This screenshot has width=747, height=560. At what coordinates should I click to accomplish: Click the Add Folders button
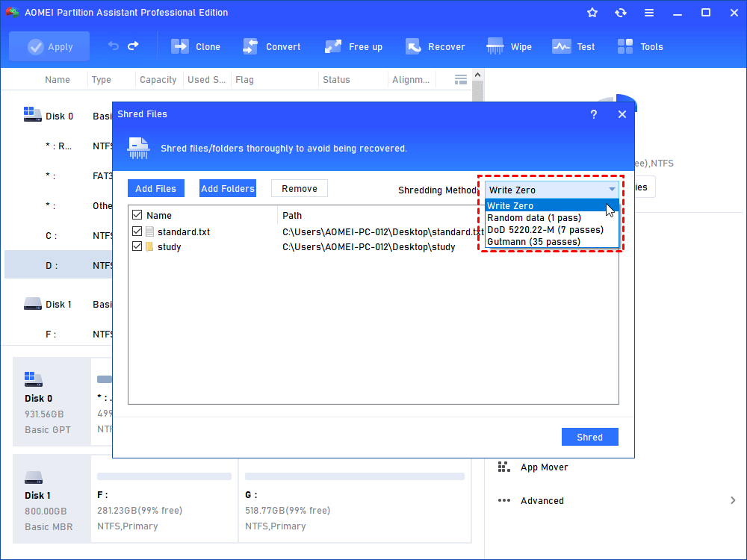point(228,189)
